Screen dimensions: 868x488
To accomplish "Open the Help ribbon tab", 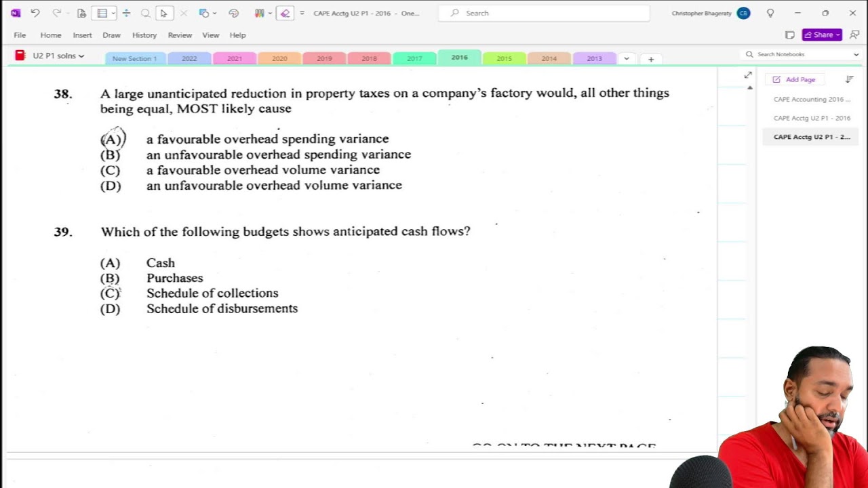I will coord(237,35).
